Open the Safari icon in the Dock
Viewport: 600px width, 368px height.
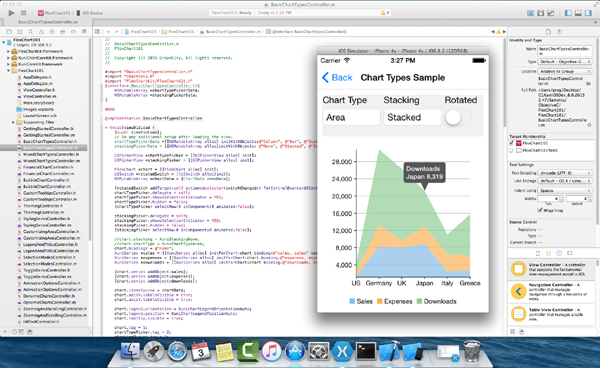click(177, 351)
